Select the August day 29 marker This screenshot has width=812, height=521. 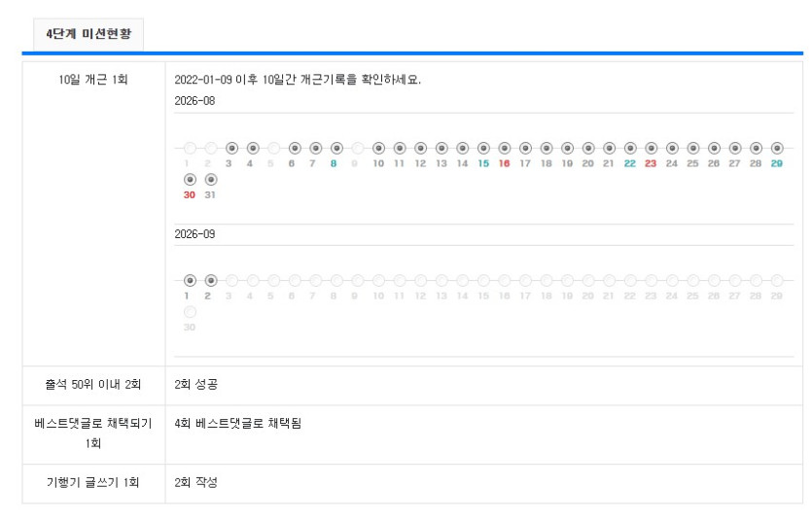pos(777,149)
